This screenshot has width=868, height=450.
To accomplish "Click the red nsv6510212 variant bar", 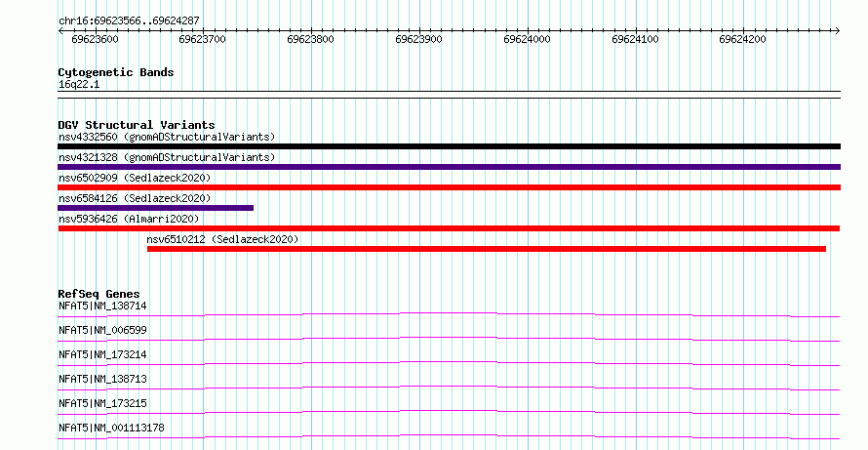I will click(x=487, y=249).
